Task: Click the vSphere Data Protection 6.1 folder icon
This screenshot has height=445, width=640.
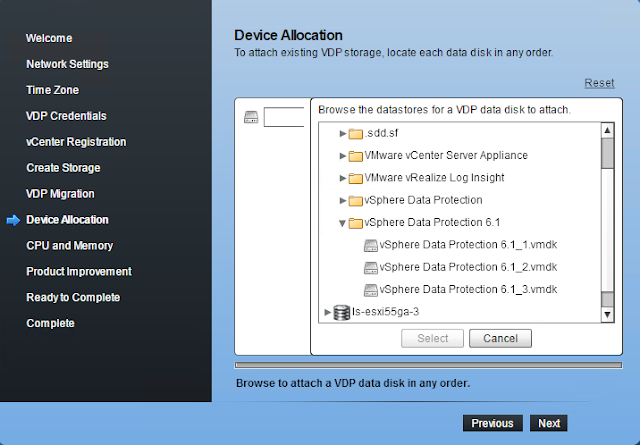Action: pyautogui.click(x=356, y=223)
